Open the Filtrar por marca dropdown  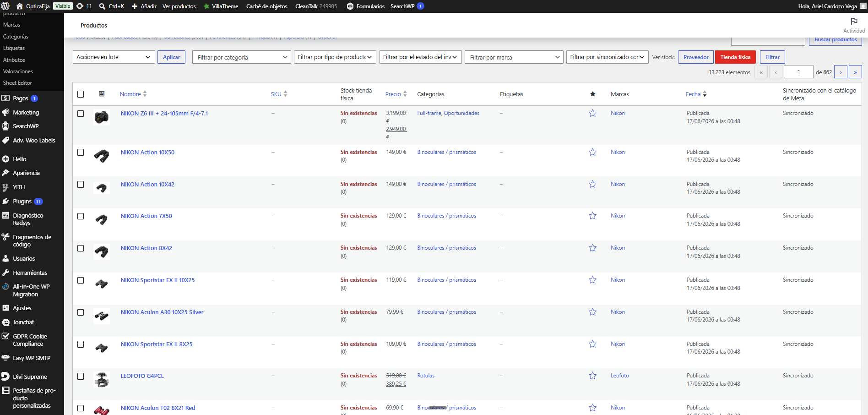click(514, 57)
